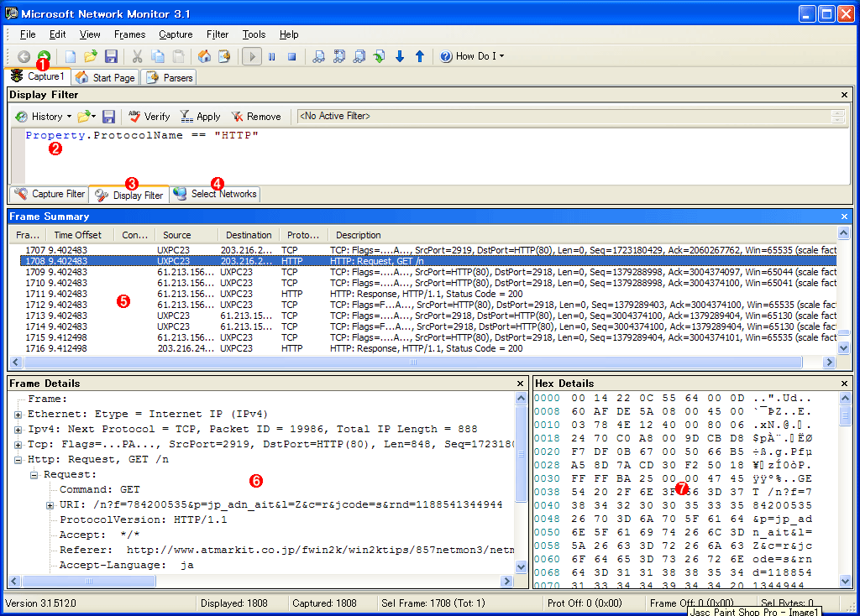Click the back navigation arrow icon
The width and height of the screenshot is (860, 616).
point(24,56)
